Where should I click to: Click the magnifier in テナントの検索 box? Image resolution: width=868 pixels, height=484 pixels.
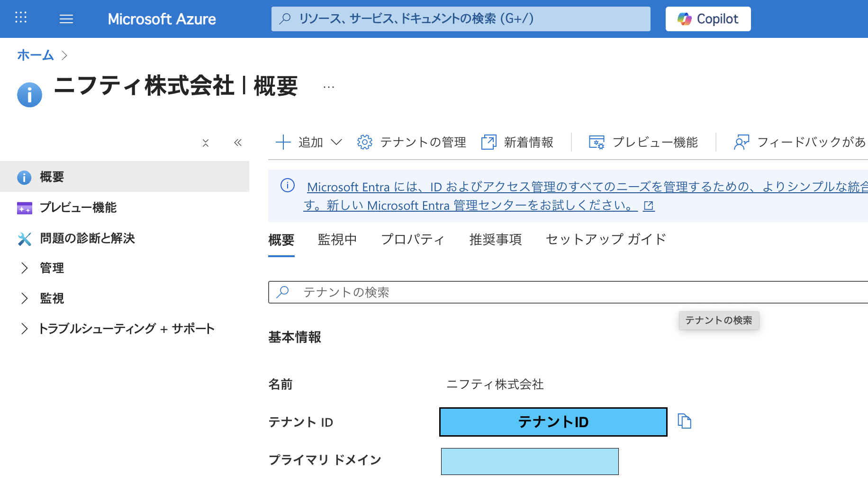pyautogui.click(x=283, y=292)
